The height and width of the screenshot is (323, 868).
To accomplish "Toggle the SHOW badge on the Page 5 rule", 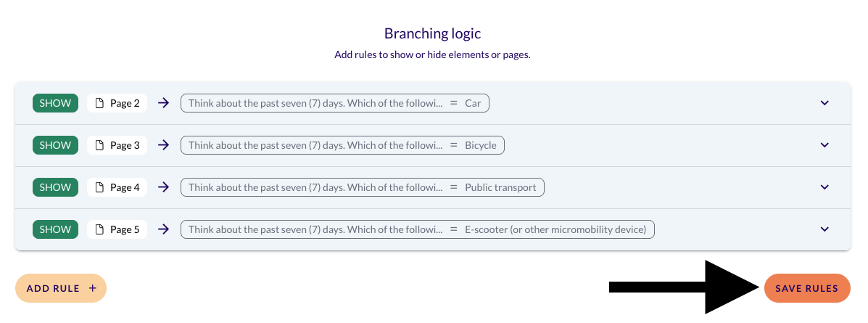I will [55, 229].
